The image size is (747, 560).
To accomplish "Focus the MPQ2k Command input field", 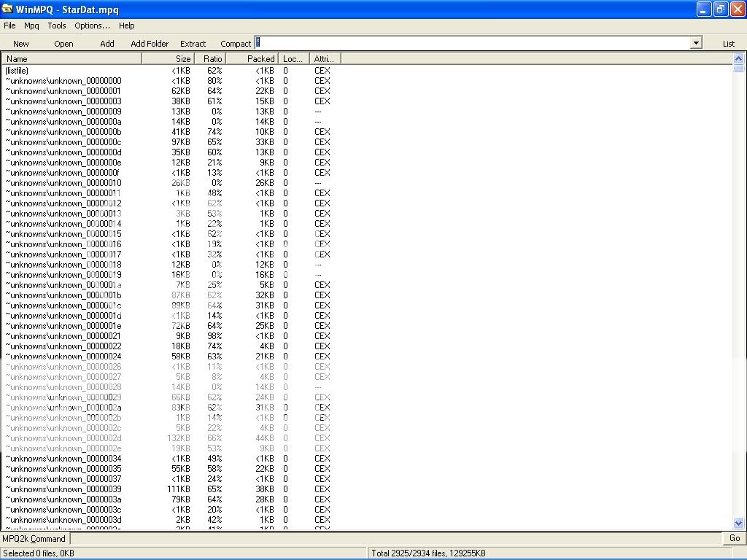I will point(396,539).
